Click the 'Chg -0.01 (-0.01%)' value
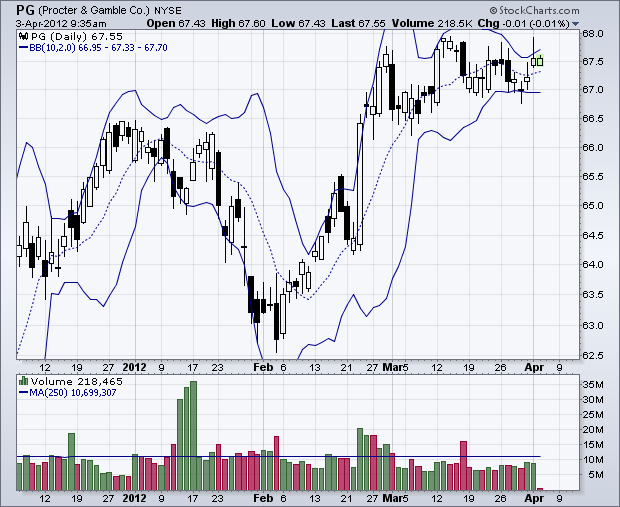The width and height of the screenshot is (620, 507). coord(523,23)
